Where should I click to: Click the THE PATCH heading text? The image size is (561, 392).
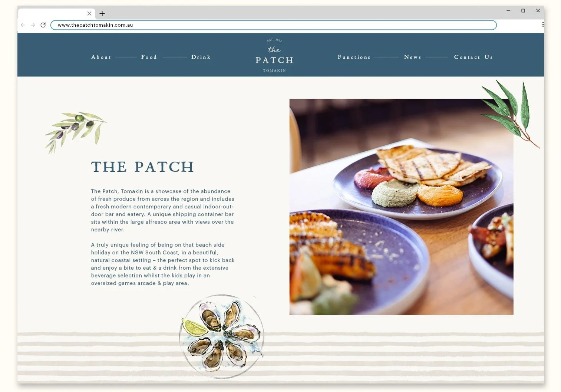pos(143,167)
